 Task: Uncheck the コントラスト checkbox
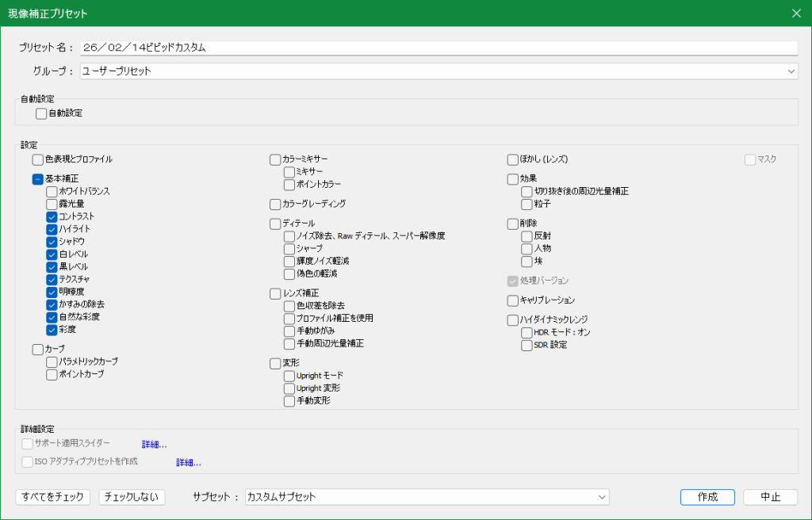[x=52, y=216]
